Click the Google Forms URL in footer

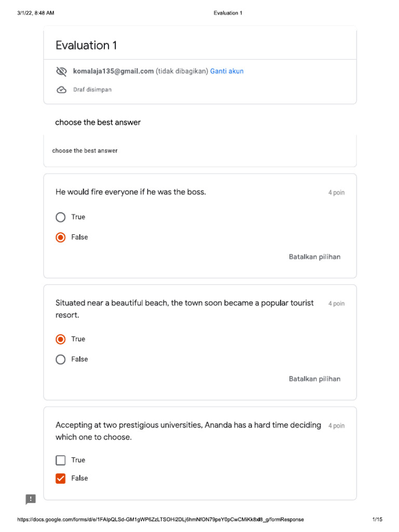(161, 520)
